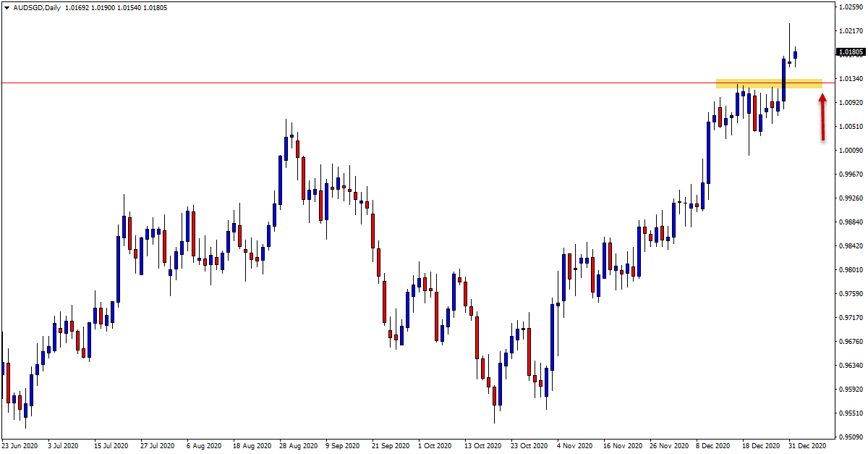The width and height of the screenshot is (868, 454).
Task: Click the 1.01340 price axis label
Action: point(849,79)
